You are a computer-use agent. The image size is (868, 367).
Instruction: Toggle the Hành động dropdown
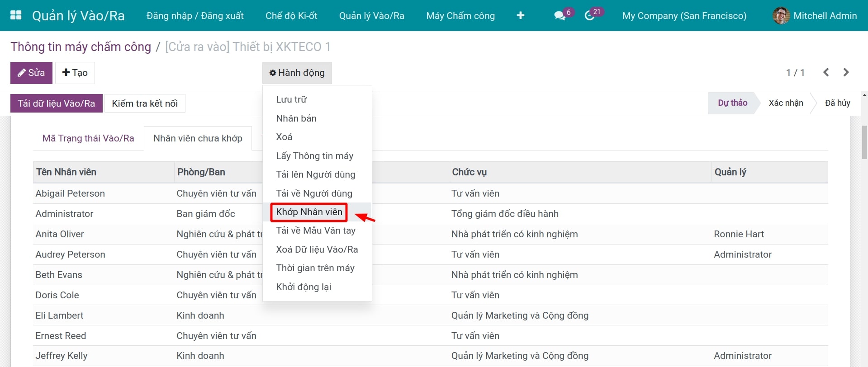(297, 73)
